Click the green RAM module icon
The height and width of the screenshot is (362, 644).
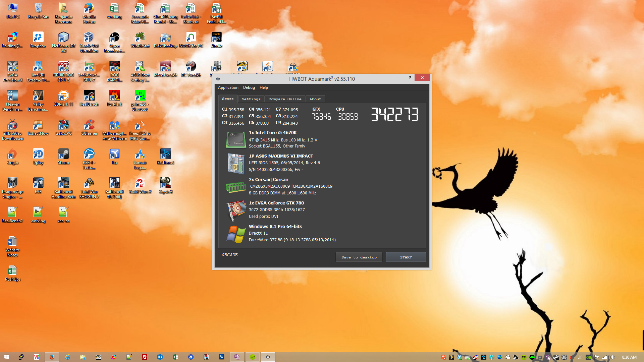(236, 187)
